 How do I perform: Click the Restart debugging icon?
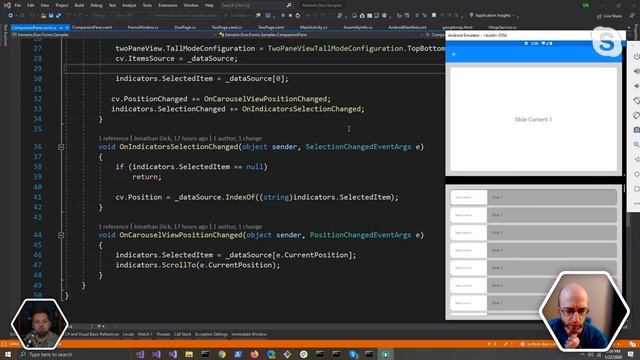(x=298, y=16)
